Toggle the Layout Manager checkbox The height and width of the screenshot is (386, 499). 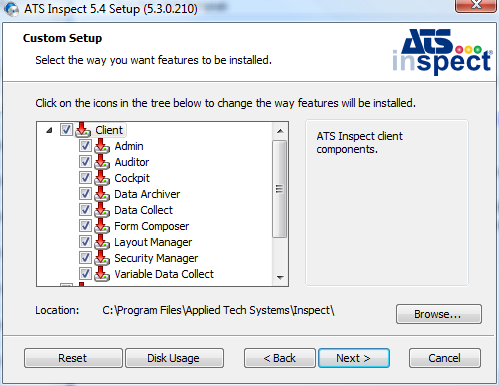pos(85,242)
